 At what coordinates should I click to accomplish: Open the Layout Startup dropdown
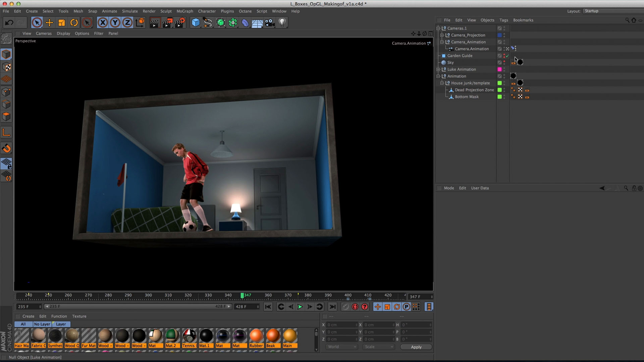point(612,11)
